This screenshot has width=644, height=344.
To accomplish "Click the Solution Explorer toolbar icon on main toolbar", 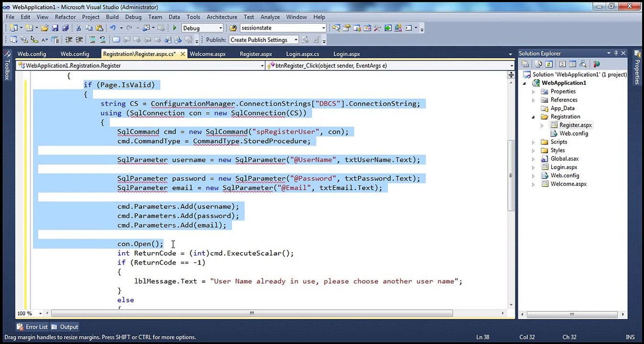I will [x=336, y=28].
